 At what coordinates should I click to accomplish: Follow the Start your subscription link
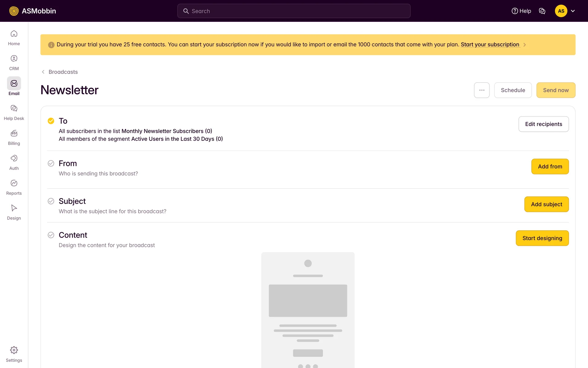(x=490, y=44)
